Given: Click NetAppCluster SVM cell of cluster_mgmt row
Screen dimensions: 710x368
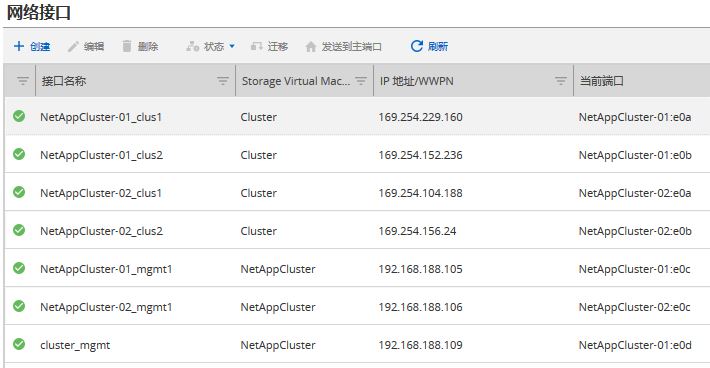Looking at the screenshot, I should tap(278, 345).
